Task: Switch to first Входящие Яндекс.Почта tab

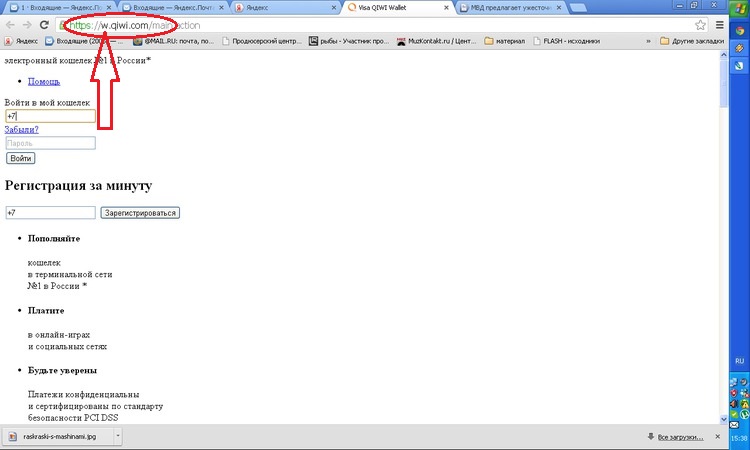Action: 60,8
